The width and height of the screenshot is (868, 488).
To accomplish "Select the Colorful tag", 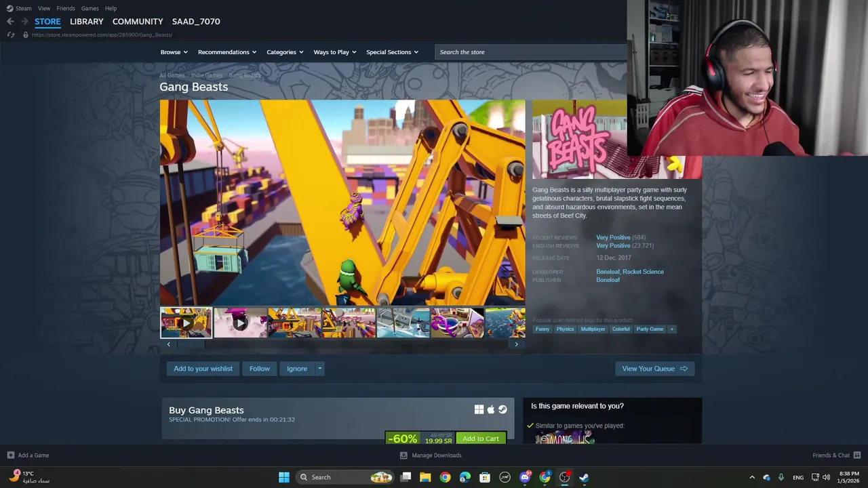I will pos(620,329).
